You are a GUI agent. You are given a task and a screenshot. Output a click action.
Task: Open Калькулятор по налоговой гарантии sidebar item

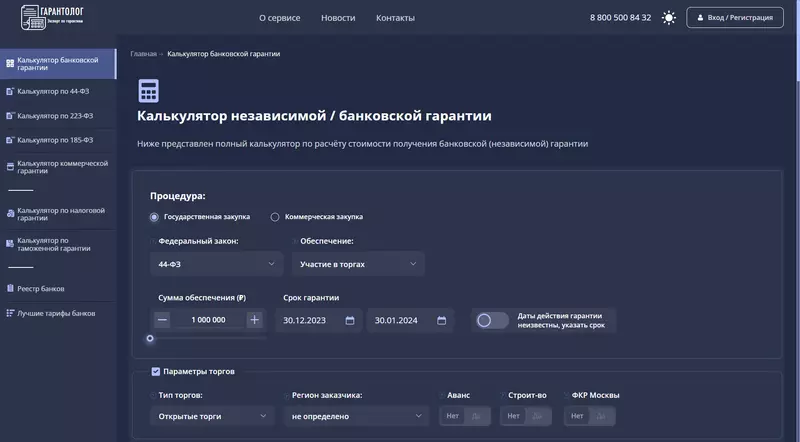pos(58,214)
